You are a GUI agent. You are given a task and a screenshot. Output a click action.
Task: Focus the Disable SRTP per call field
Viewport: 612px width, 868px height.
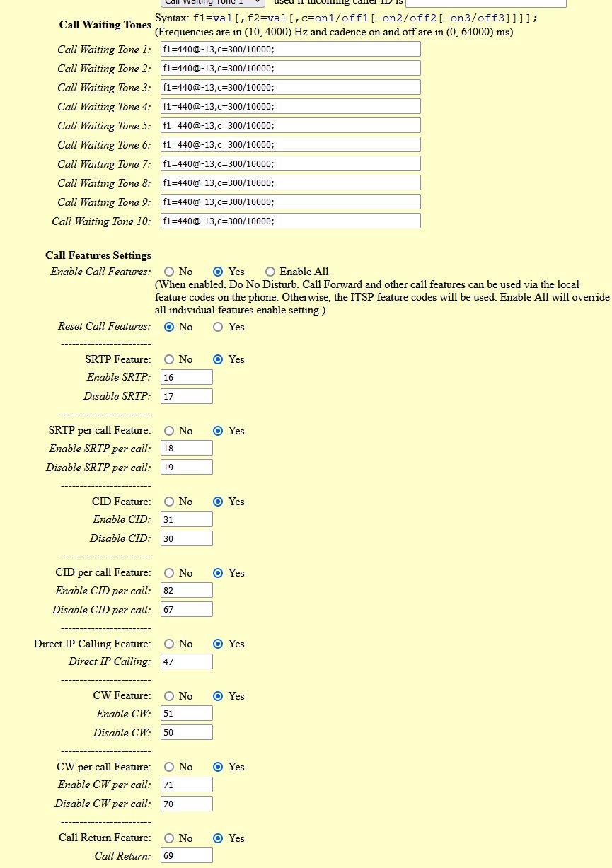187,468
